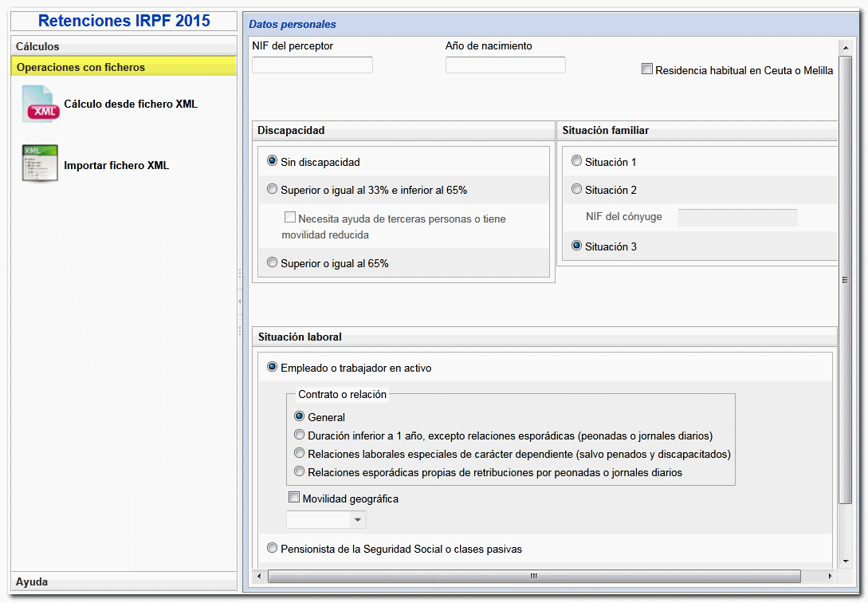This screenshot has height=603, width=868.
Task: Click the Situación familiar section header
Action: 697,131
